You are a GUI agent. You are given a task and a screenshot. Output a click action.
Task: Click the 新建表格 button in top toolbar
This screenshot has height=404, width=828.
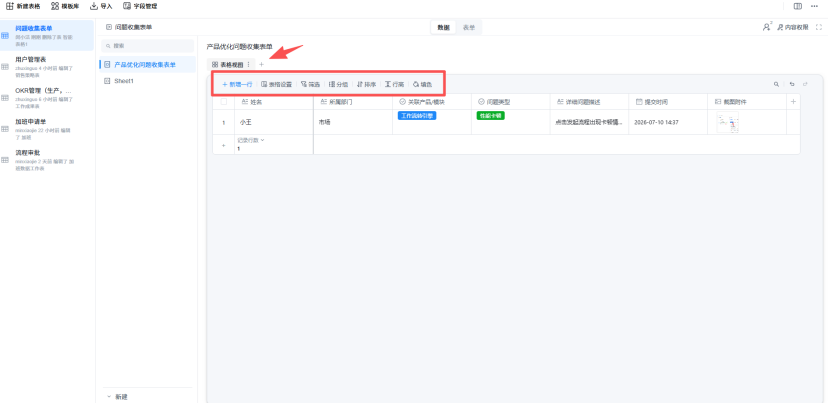[x=23, y=6]
